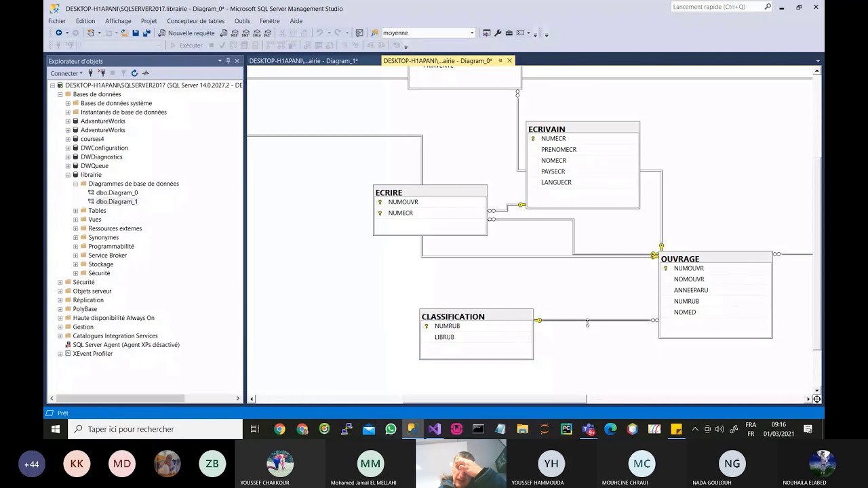Open the Connecter dropdown

coord(66,73)
